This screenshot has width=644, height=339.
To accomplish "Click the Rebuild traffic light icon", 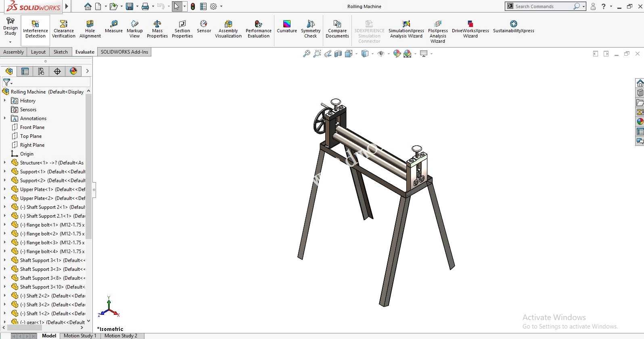I will click(x=193, y=6).
